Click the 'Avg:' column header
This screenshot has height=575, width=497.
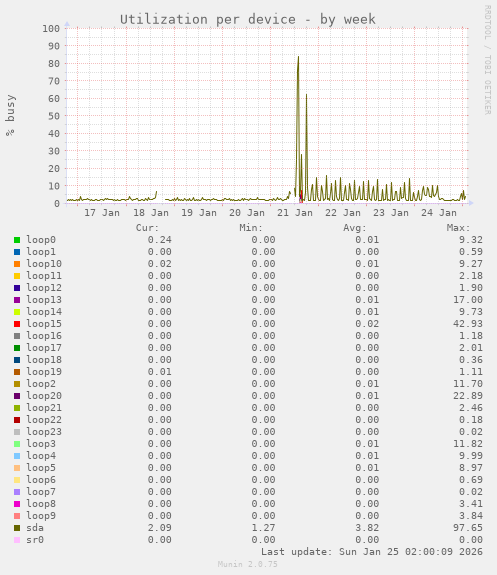pos(355,228)
